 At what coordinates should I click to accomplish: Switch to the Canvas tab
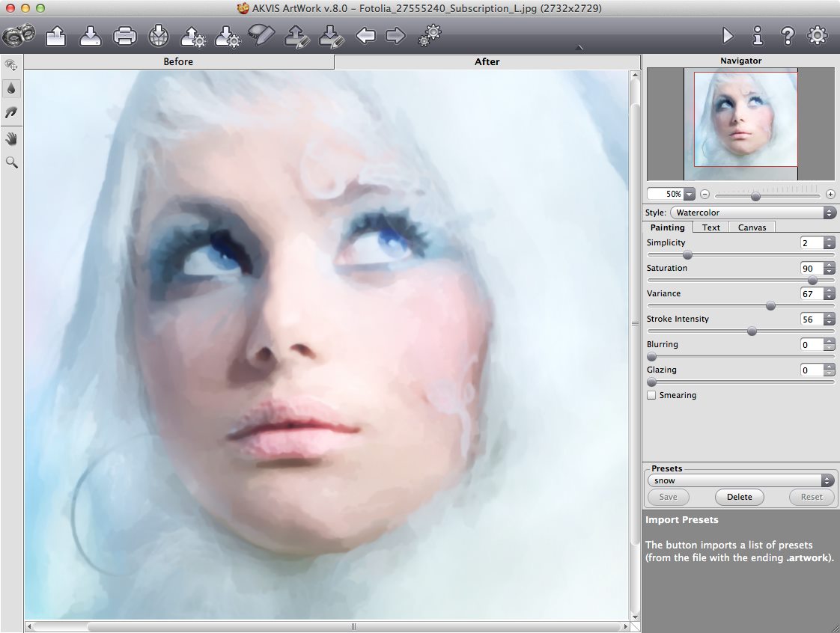coord(752,227)
